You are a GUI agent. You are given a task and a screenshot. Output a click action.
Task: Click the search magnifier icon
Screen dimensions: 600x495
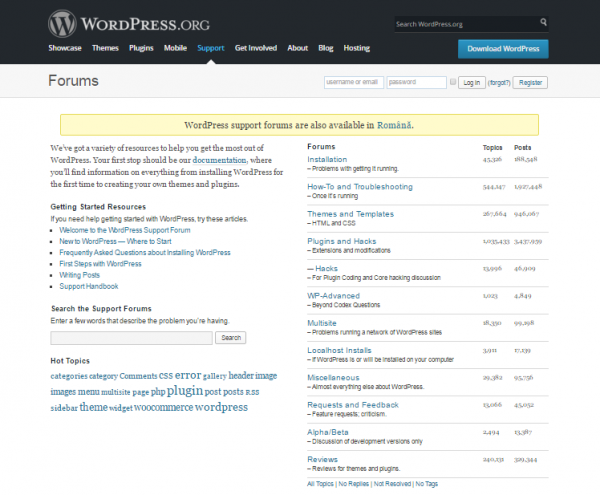click(x=543, y=22)
